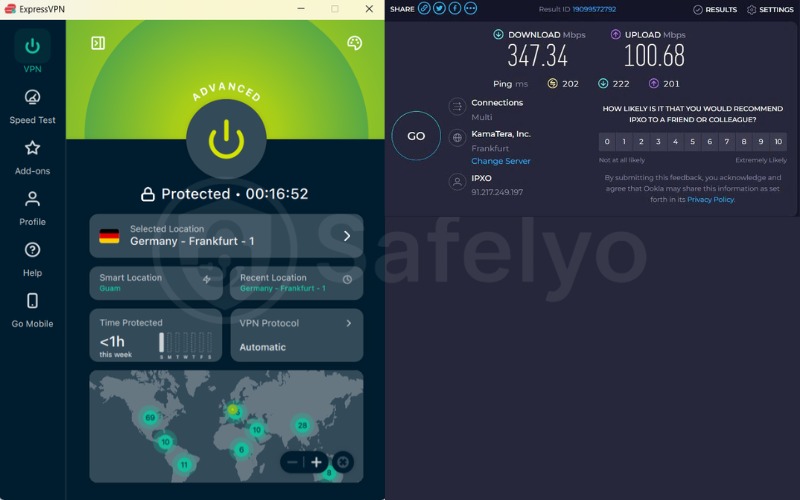Click the ExpressVPN title bar logo
The width and height of the screenshot is (800, 500).
click(10, 9)
